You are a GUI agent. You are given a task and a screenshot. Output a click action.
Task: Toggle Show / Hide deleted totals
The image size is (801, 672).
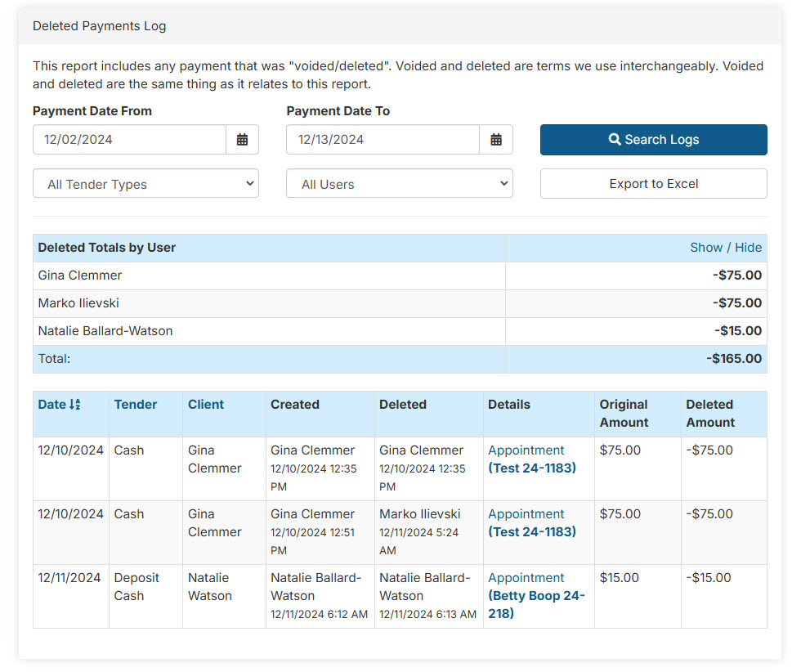click(725, 248)
